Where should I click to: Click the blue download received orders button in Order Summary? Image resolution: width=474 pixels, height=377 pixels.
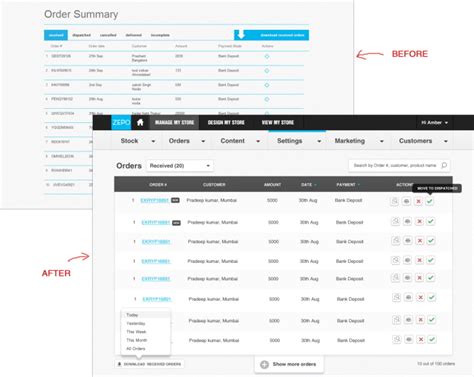(271, 35)
